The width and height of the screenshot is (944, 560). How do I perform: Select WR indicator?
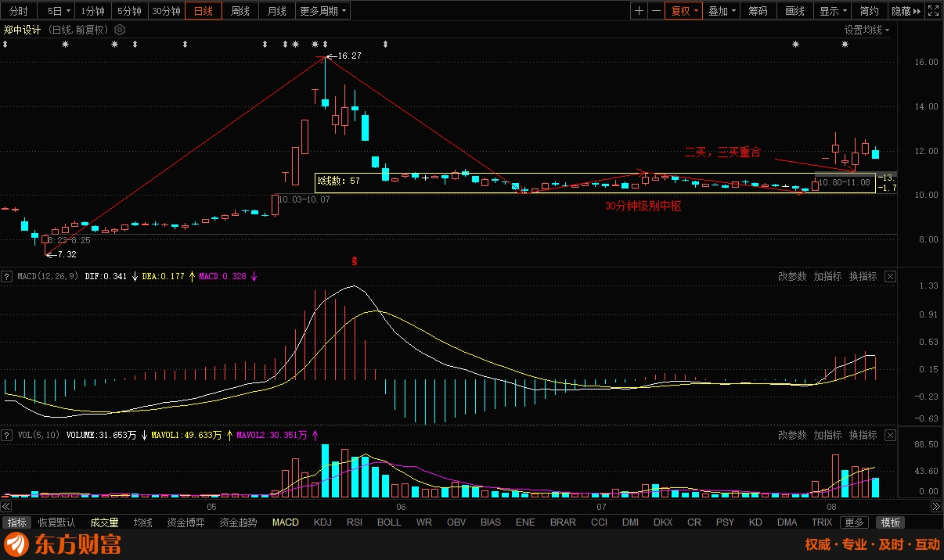pyautogui.click(x=423, y=522)
